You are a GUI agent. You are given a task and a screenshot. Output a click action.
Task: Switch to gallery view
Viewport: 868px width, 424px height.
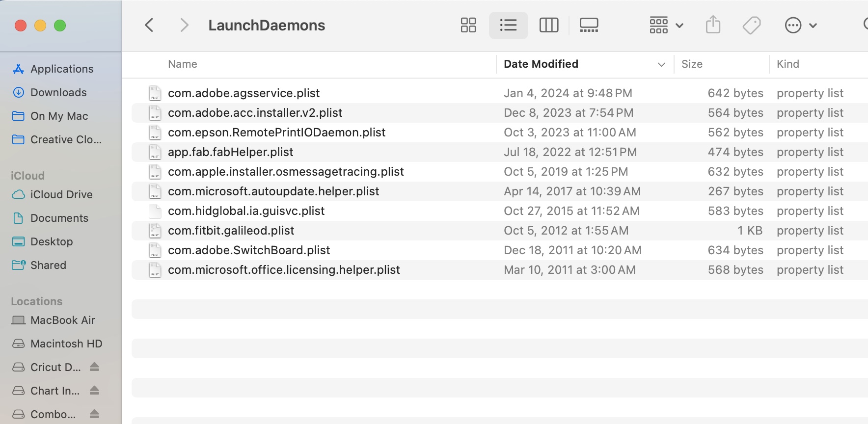click(589, 25)
